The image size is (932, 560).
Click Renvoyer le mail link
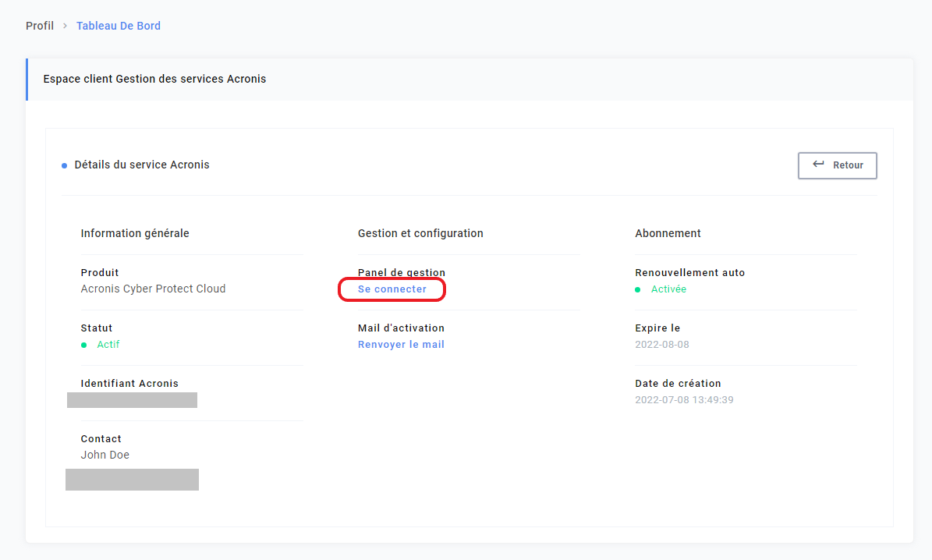click(401, 345)
